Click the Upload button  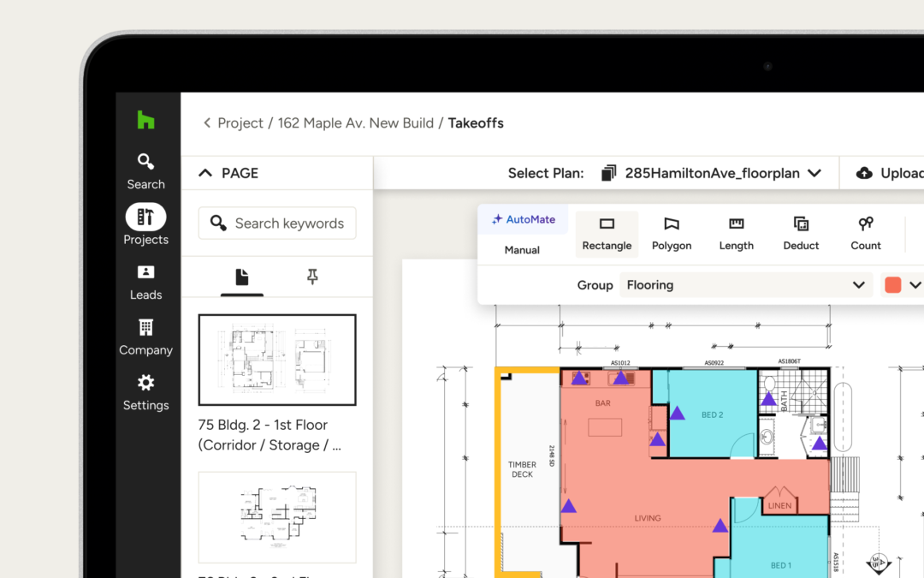[889, 173]
